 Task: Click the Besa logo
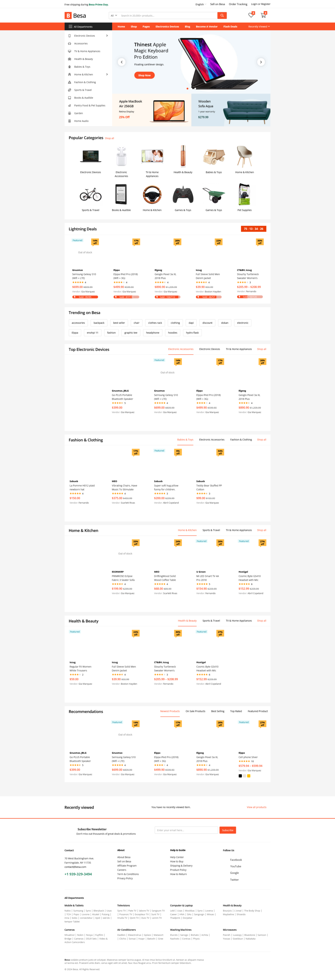click(75, 16)
